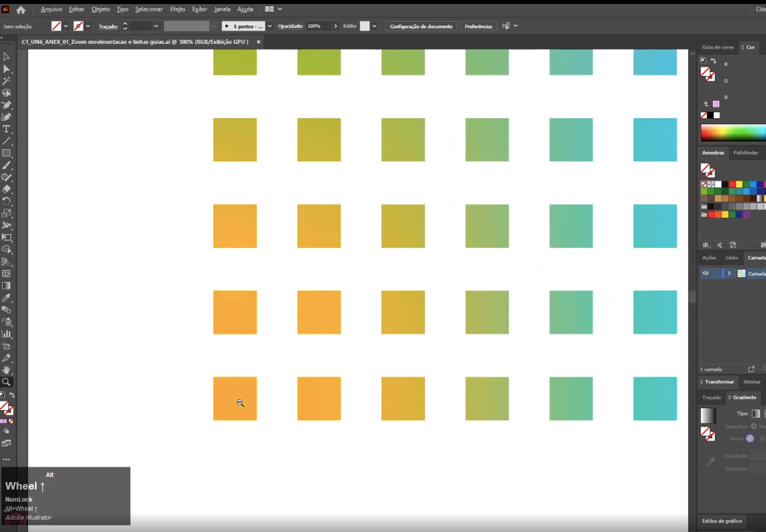This screenshot has width=766, height=532.
Task: Pick the pink last-color swatch in Cor panel
Action: coord(716,104)
